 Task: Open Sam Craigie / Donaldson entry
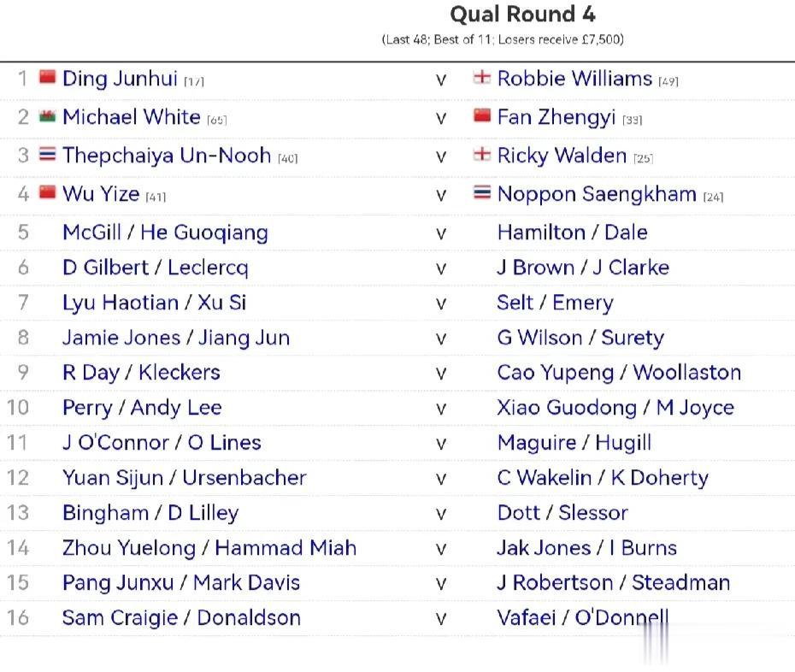[x=181, y=618]
